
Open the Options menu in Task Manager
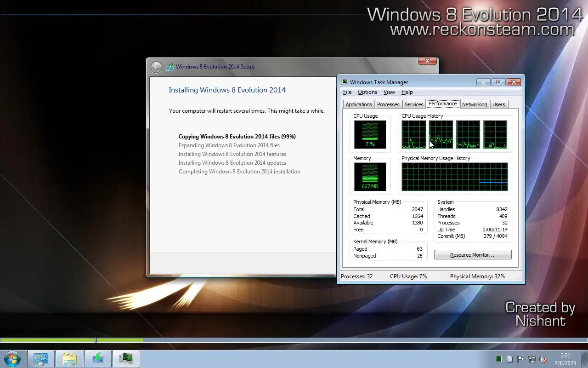[367, 92]
